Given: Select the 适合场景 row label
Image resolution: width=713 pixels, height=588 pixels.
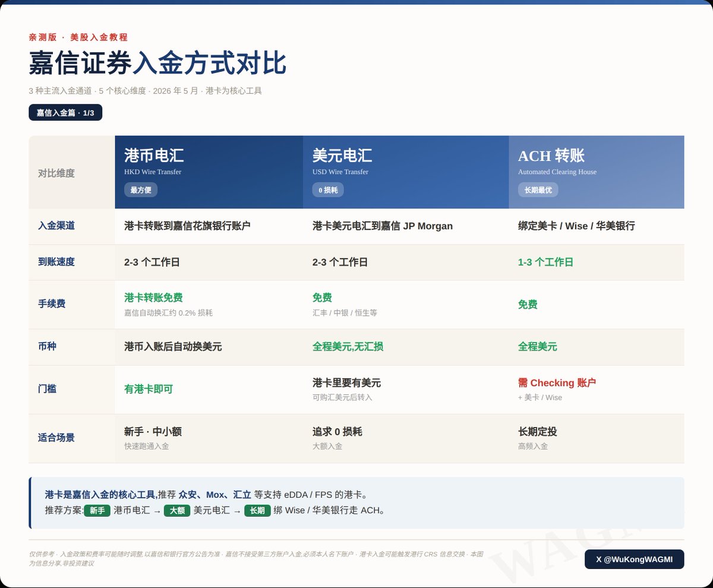Looking at the screenshot, I should coord(56,438).
